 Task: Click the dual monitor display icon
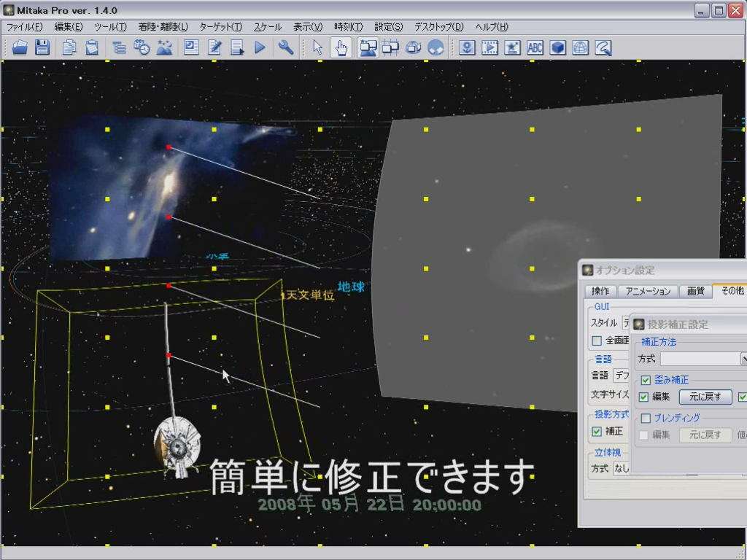click(x=368, y=47)
